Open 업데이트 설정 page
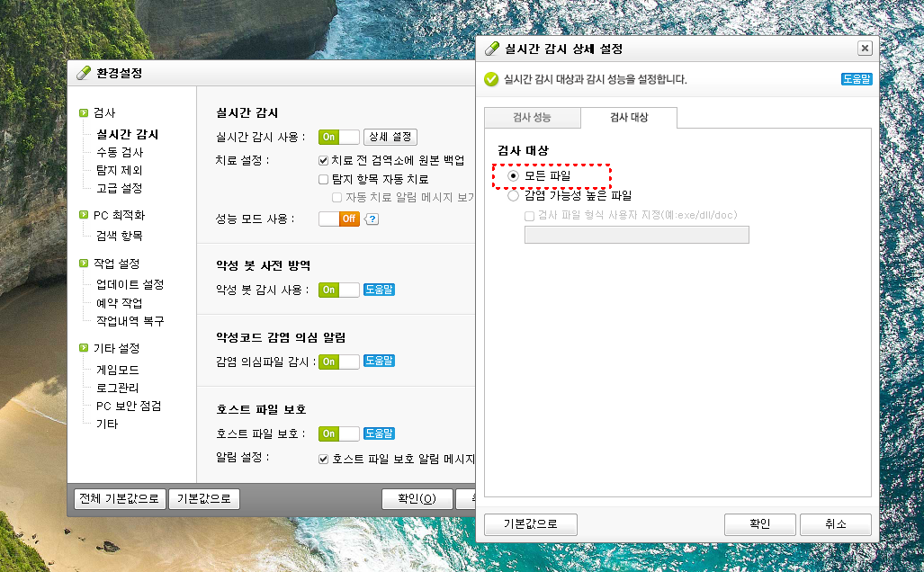 click(x=130, y=284)
